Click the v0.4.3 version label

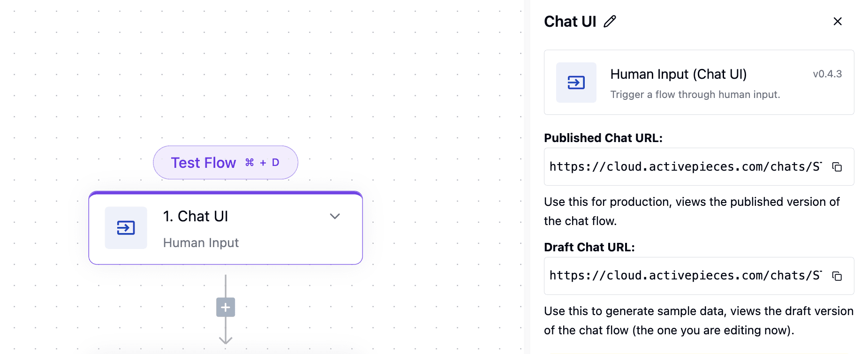tap(827, 74)
